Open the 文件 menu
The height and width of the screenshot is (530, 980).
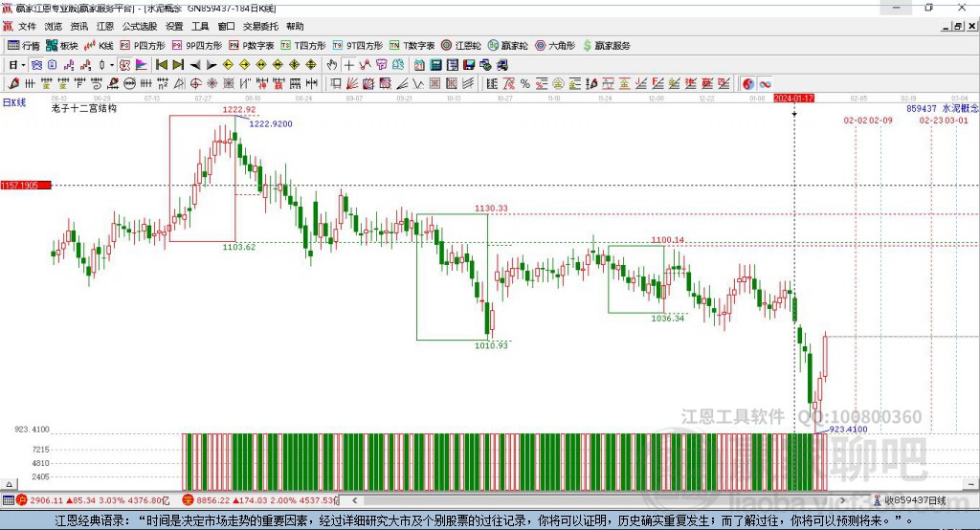(x=27, y=26)
